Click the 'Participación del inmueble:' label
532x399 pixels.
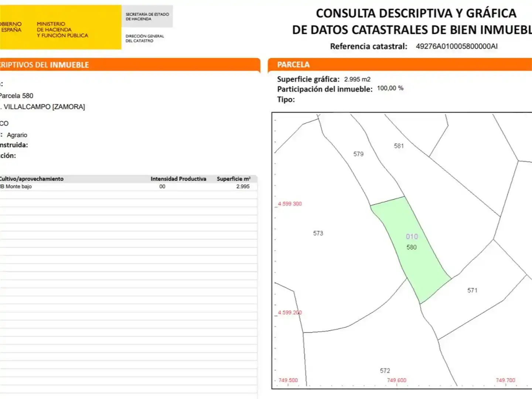click(x=325, y=89)
